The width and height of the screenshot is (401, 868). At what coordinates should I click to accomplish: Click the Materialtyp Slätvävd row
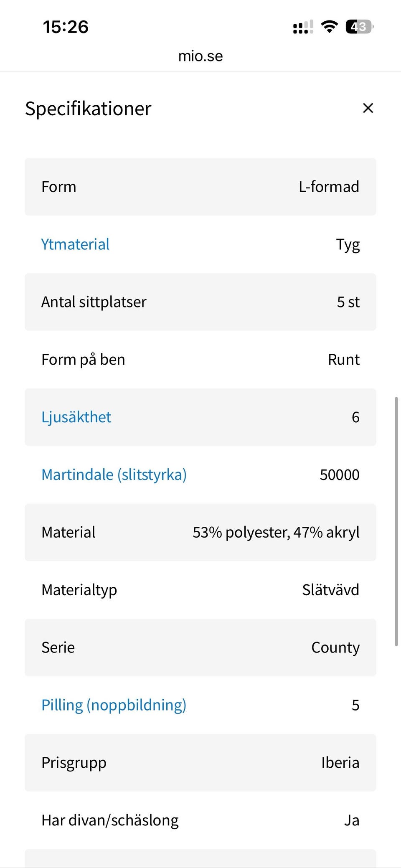point(200,590)
